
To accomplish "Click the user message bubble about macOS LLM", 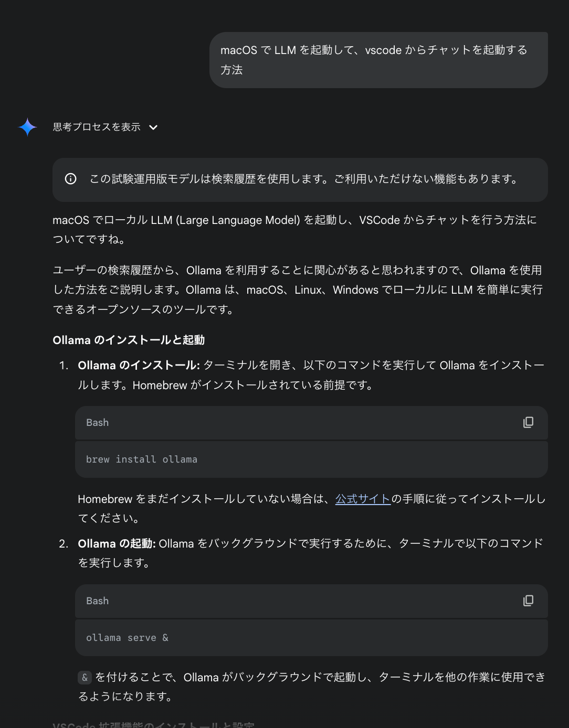I will click(x=378, y=59).
